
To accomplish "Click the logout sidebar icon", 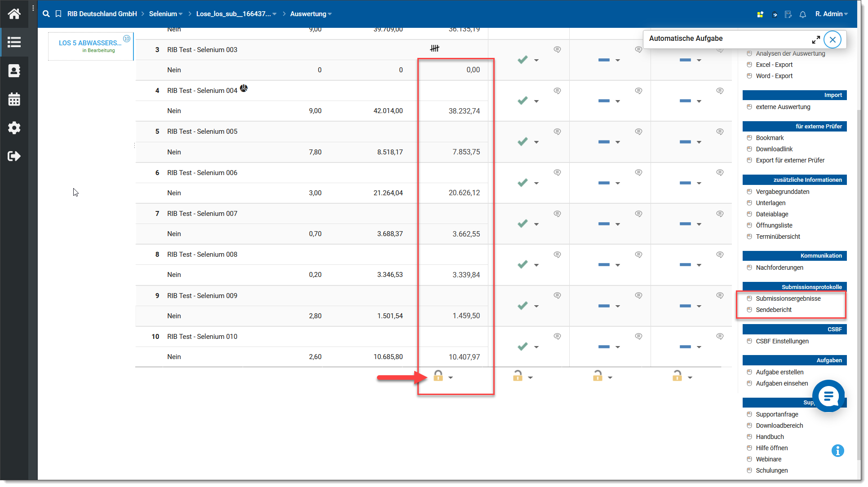I will click(14, 156).
